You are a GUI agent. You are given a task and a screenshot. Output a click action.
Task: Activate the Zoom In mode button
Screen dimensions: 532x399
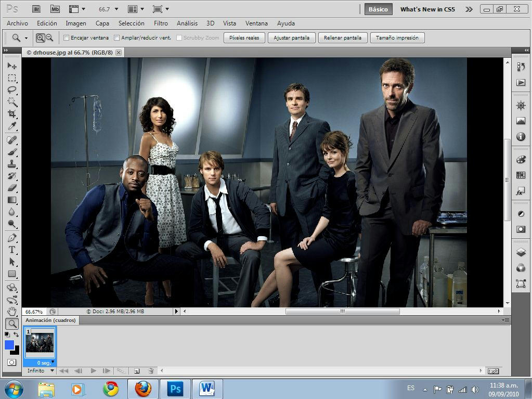(41, 37)
